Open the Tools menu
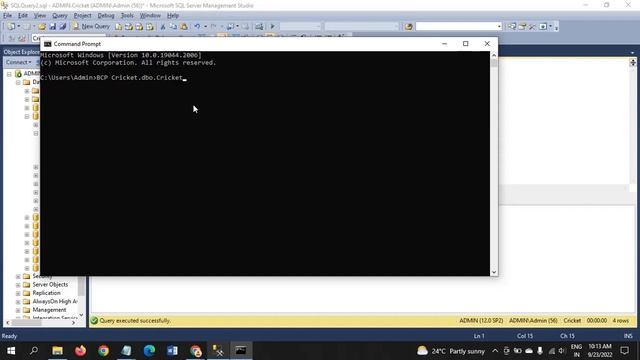Viewport: 640px width, 360px height. pyautogui.click(x=127, y=16)
